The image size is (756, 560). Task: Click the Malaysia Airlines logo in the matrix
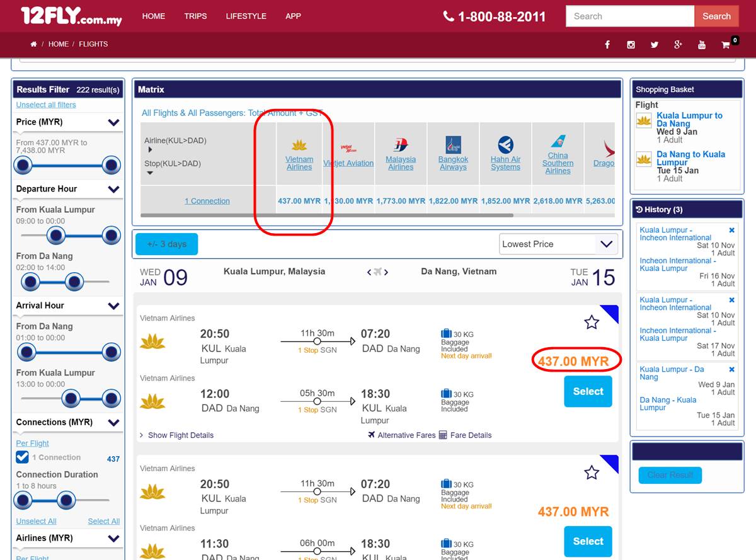(x=401, y=146)
